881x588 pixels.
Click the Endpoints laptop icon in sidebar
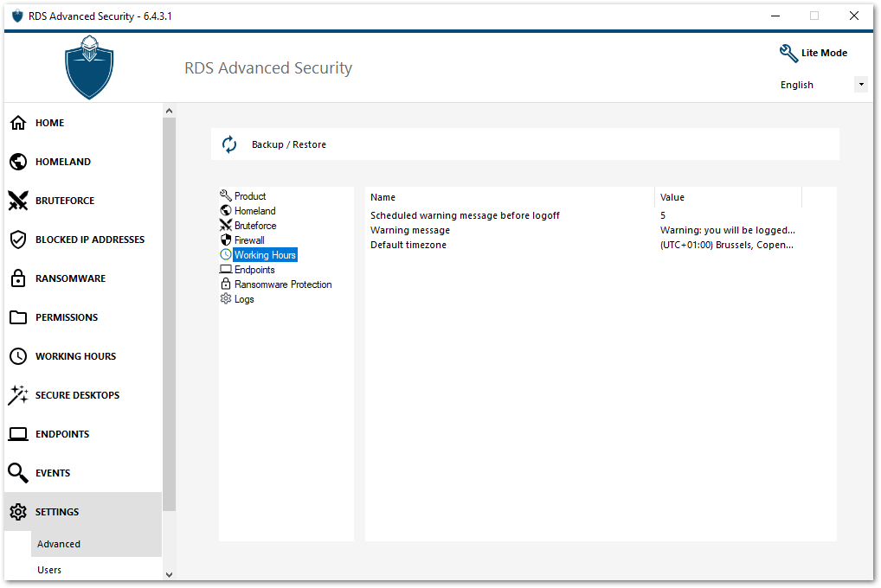18,434
